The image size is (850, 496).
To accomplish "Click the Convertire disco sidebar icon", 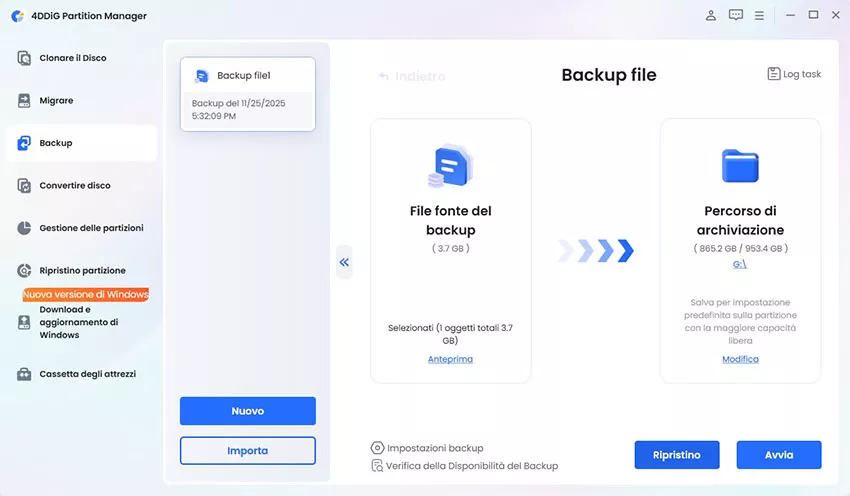I will pyautogui.click(x=24, y=185).
